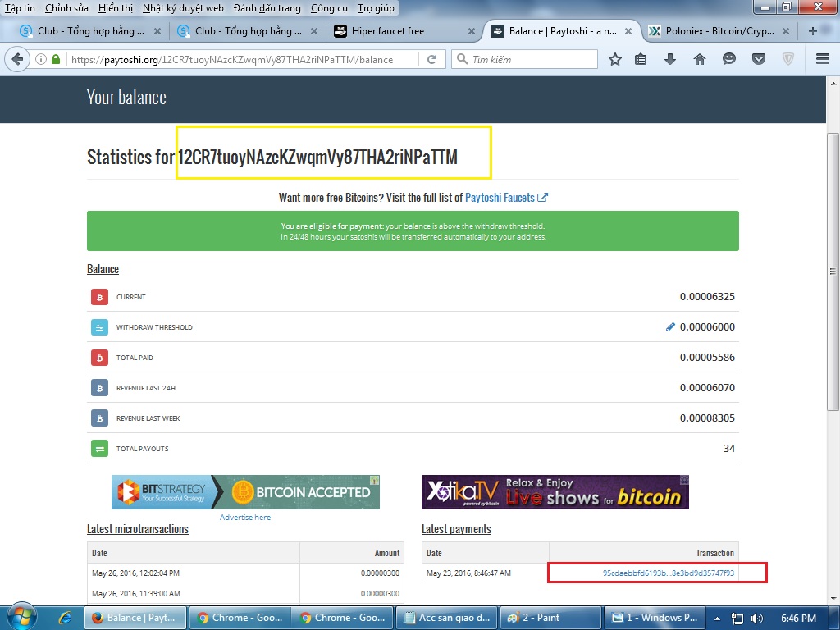
Task: Click the vertical scrollbar thumb
Action: 833,272
